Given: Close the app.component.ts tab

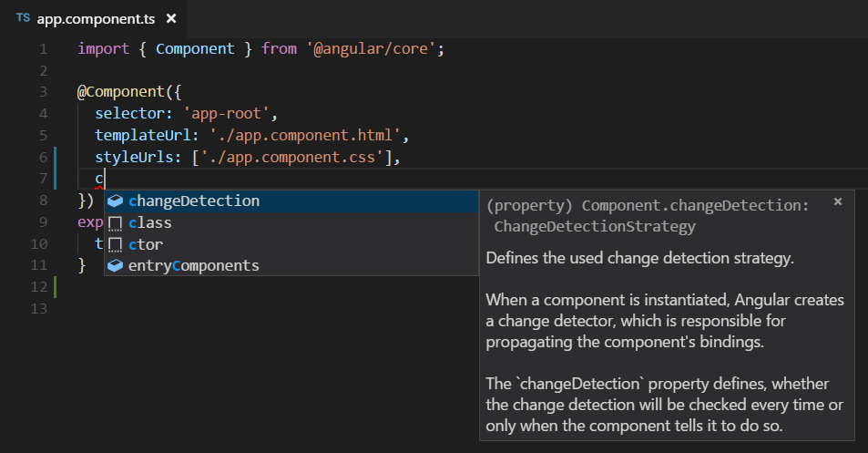Looking at the screenshot, I should click(x=171, y=18).
